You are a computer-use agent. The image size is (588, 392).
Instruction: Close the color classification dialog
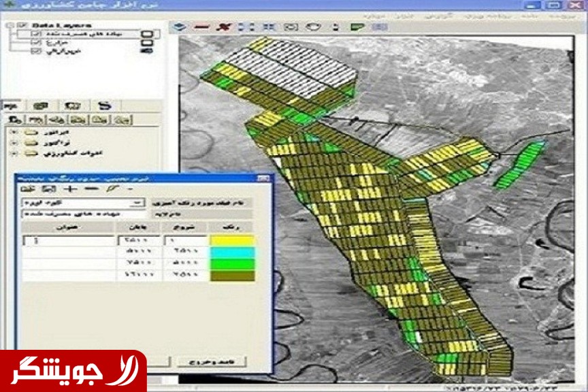pos(263,177)
